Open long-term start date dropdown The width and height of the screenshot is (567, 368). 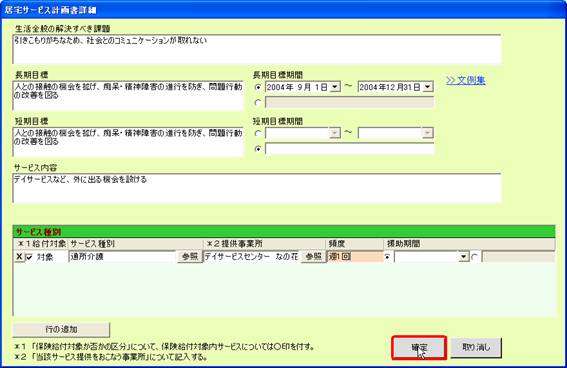click(x=335, y=87)
